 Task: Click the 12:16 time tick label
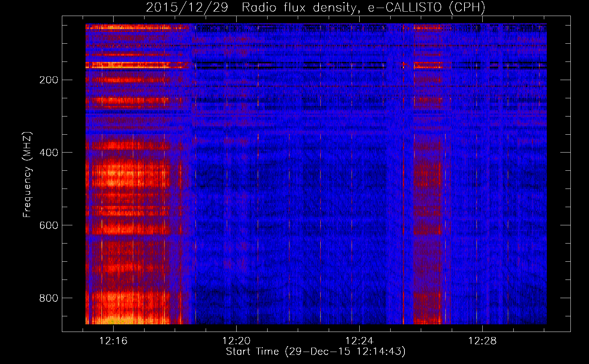click(113, 341)
